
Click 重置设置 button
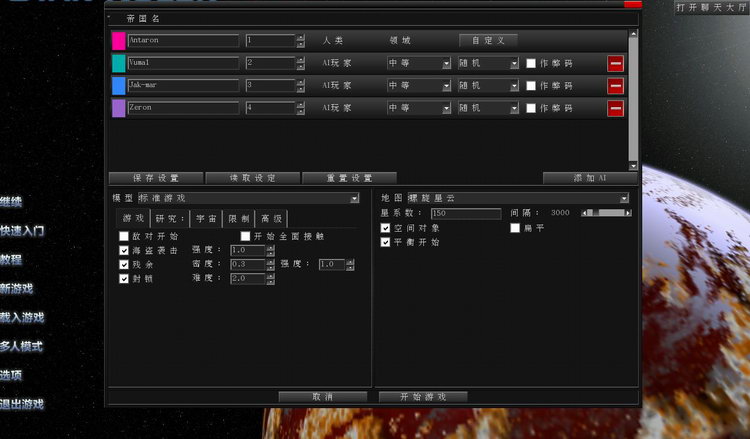click(x=349, y=178)
